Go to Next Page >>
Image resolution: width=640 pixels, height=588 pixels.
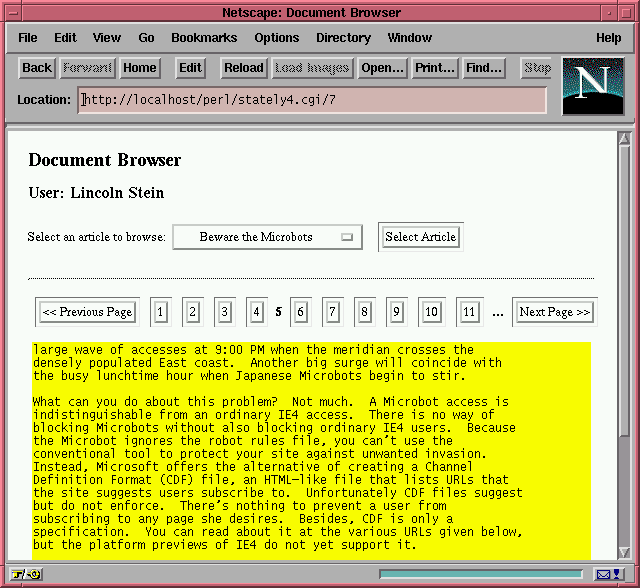point(555,312)
